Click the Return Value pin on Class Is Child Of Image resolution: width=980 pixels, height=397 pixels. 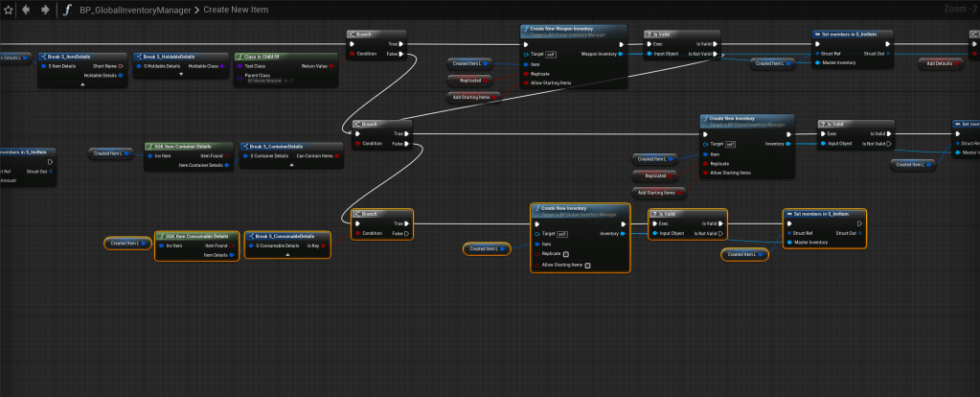(333, 66)
